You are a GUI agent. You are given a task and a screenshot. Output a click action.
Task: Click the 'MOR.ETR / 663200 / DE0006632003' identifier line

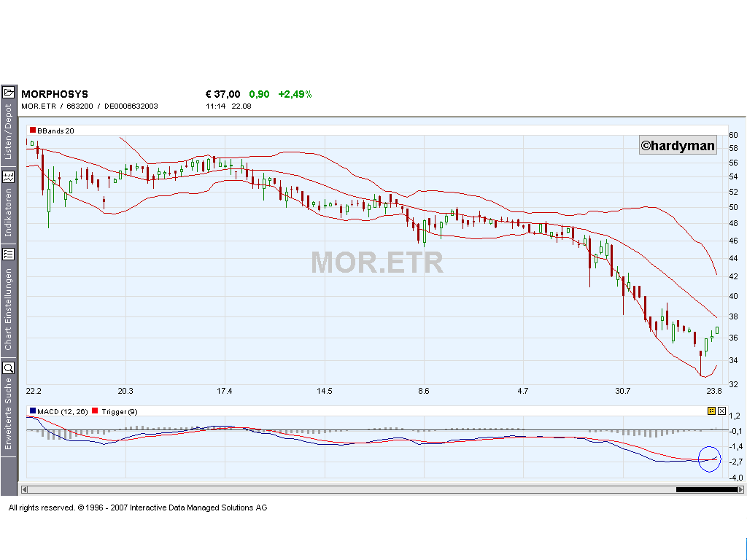90,106
